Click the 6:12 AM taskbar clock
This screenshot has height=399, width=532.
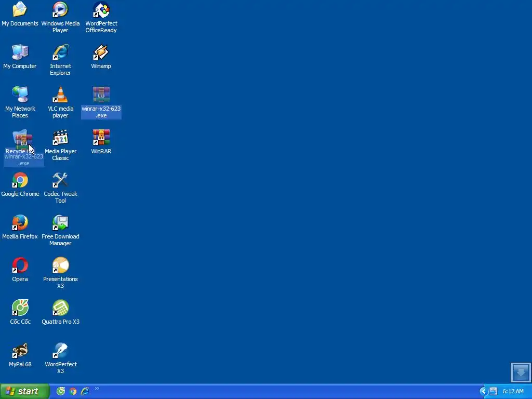[513, 391]
